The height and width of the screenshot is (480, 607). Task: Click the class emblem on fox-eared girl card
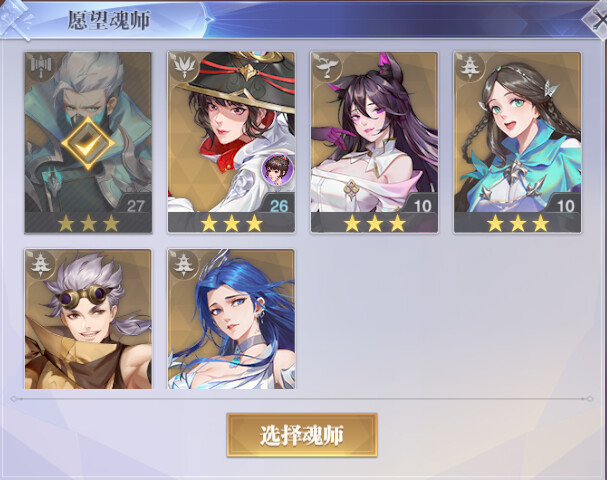(327, 67)
